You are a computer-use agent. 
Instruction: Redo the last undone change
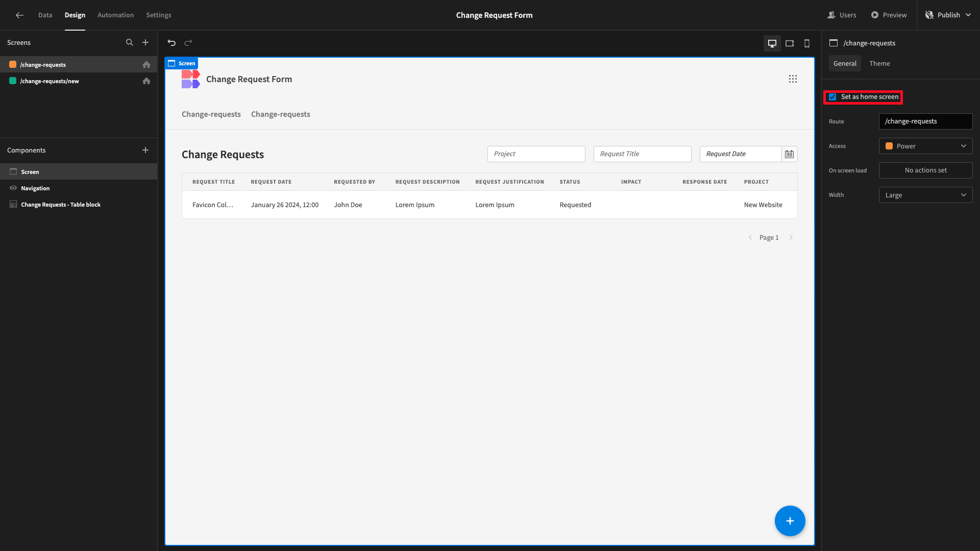tap(188, 43)
